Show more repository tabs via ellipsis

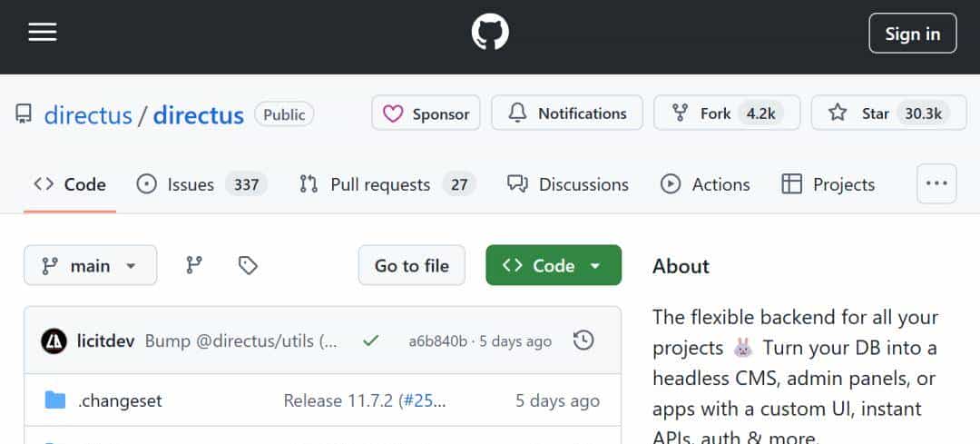click(936, 184)
